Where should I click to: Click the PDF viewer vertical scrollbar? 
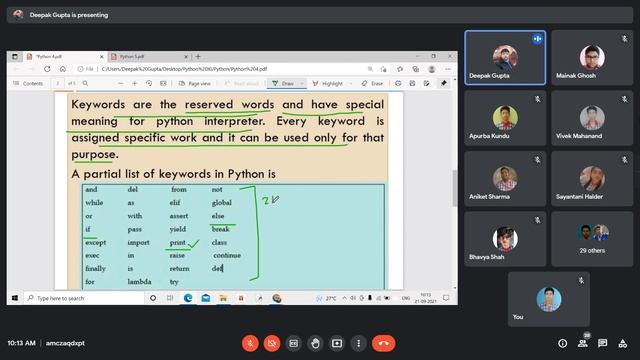click(x=455, y=188)
